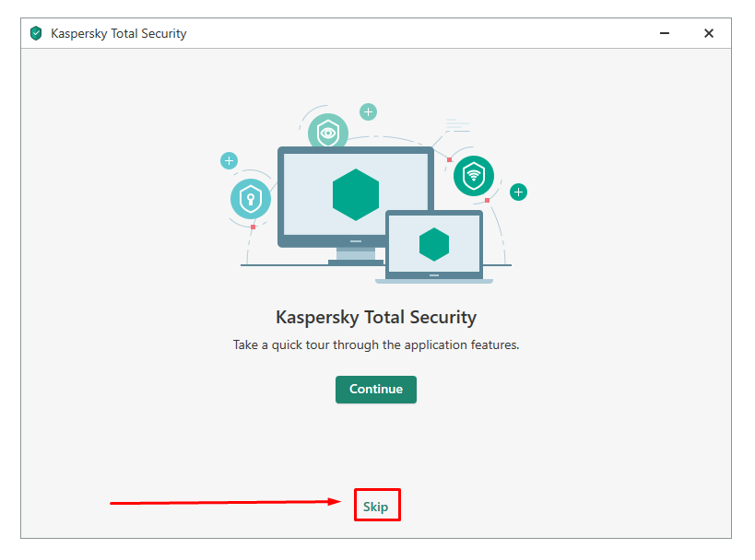Close the Kaspersky Total Security window
The width and height of the screenshot is (755, 560).
click(709, 33)
